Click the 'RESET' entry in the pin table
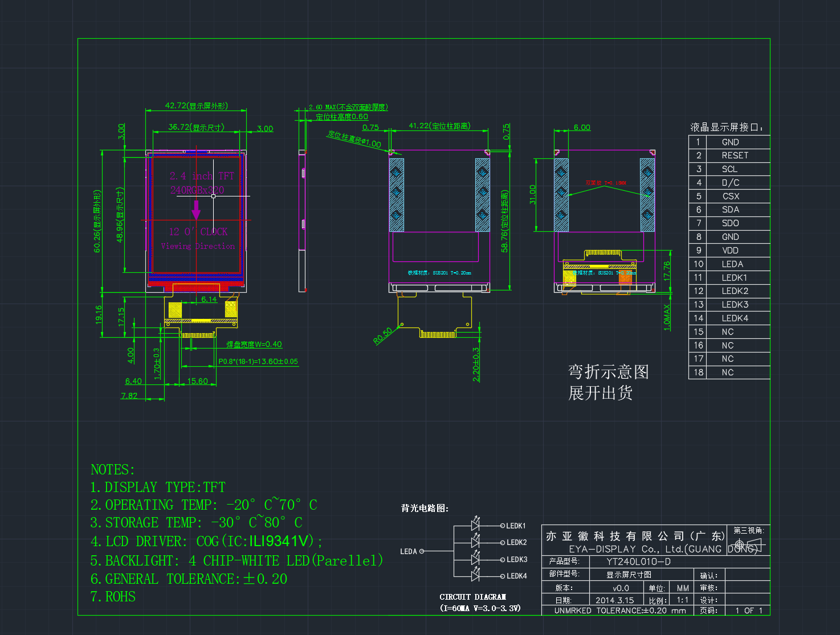The width and height of the screenshot is (840, 635). coord(735,155)
